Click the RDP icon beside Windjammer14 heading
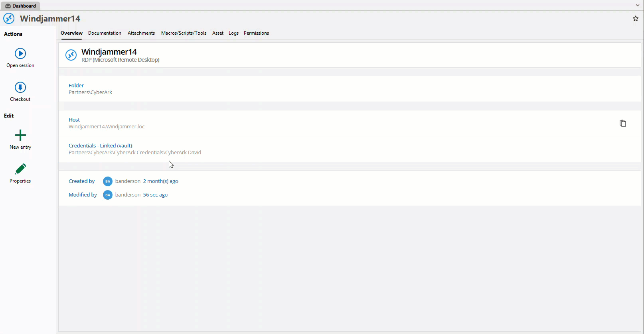 pos(71,55)
